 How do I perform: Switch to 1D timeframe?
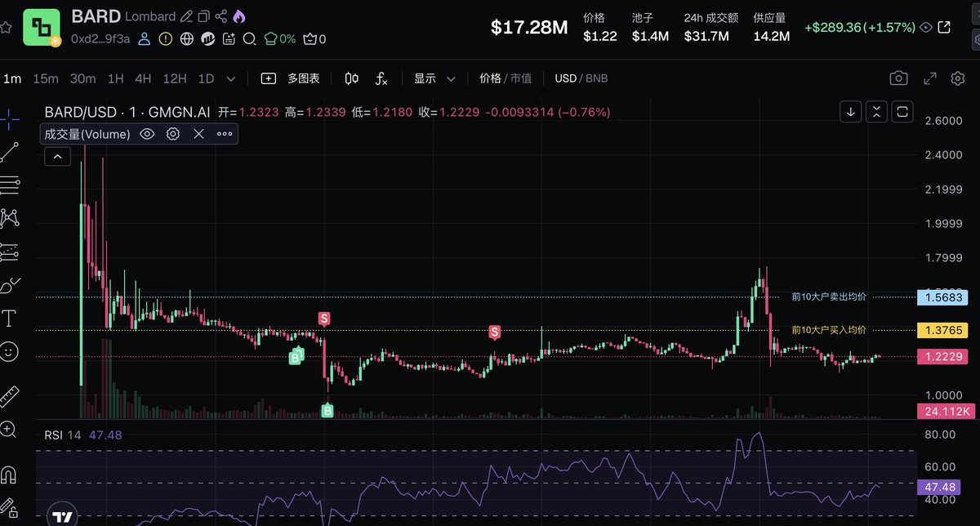(x=206, y=78)
